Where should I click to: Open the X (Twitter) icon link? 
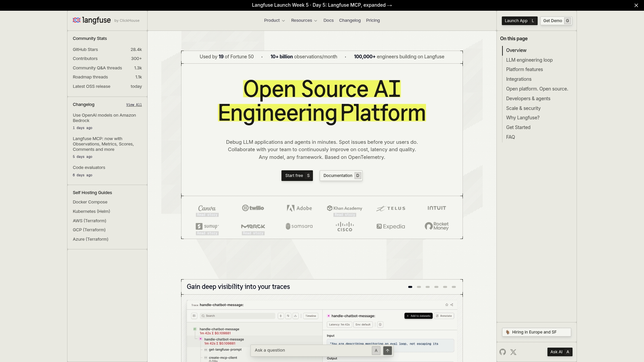(x=513, y=352)
